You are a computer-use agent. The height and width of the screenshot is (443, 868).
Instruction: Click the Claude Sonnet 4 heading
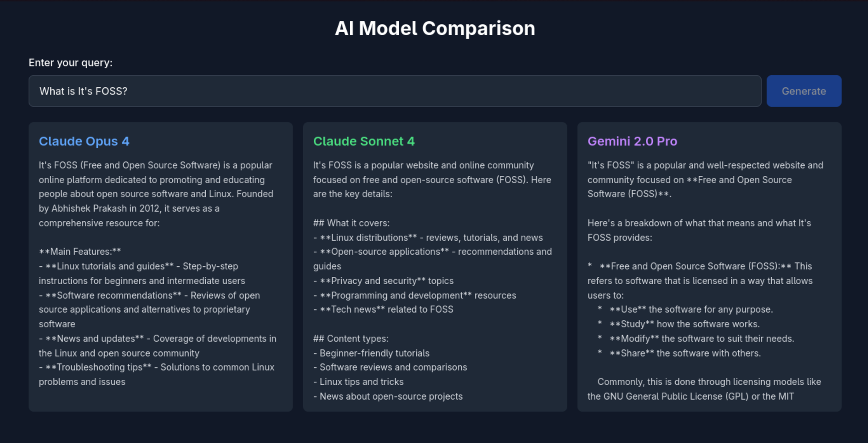[x=364, y=141]
